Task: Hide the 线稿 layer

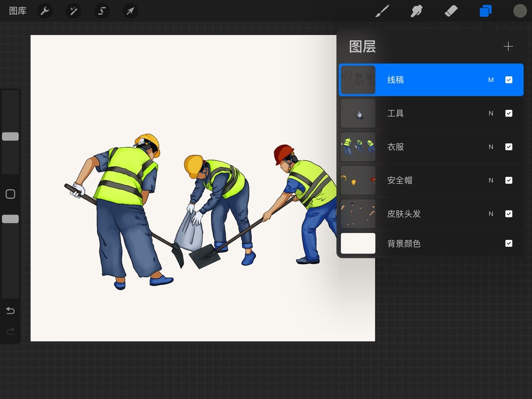Action: point(508,80)
